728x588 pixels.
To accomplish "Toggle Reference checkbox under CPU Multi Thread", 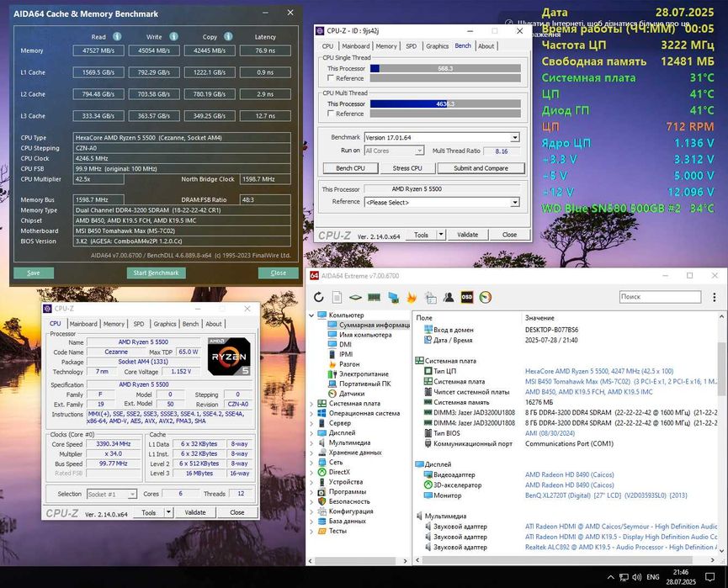I will (331, 114).
